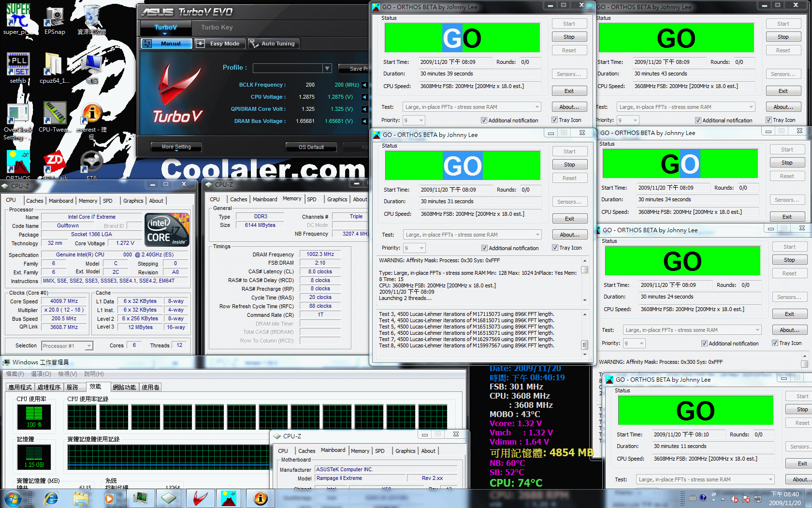Launch Internet Explorer from the taskbar
Screen dimensions: 812x508
point(51,498)
